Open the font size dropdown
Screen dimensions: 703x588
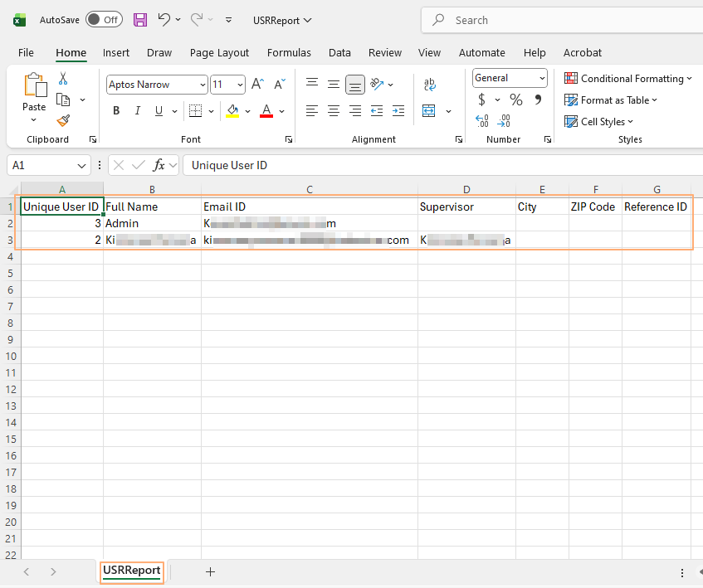point(240,84)
